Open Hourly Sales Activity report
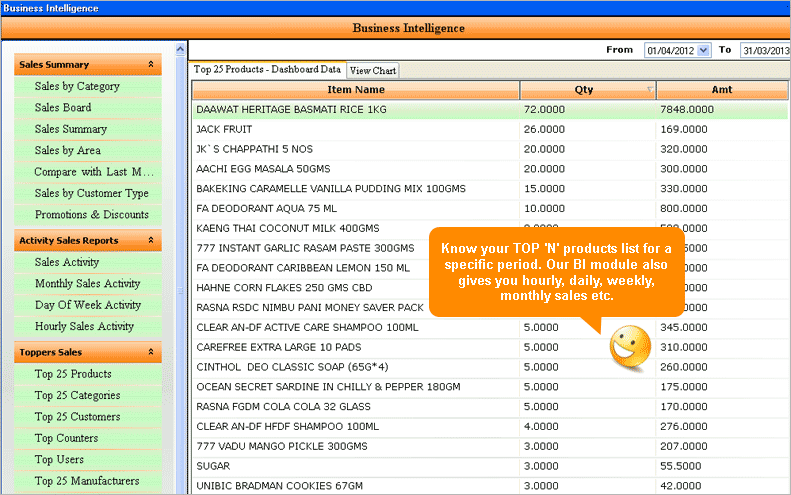 (x=84, y=327)
